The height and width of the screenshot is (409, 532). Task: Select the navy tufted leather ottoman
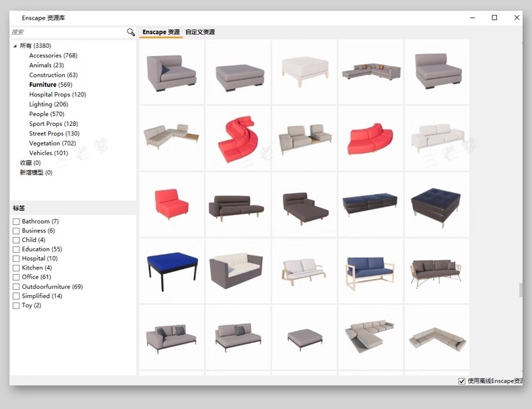tap(437, 204)
